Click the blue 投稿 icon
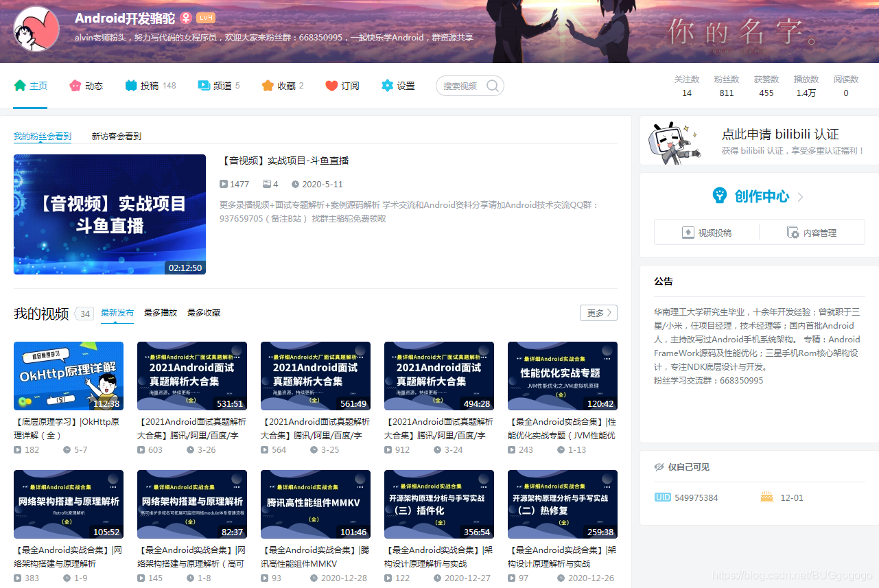 (131, 86)
